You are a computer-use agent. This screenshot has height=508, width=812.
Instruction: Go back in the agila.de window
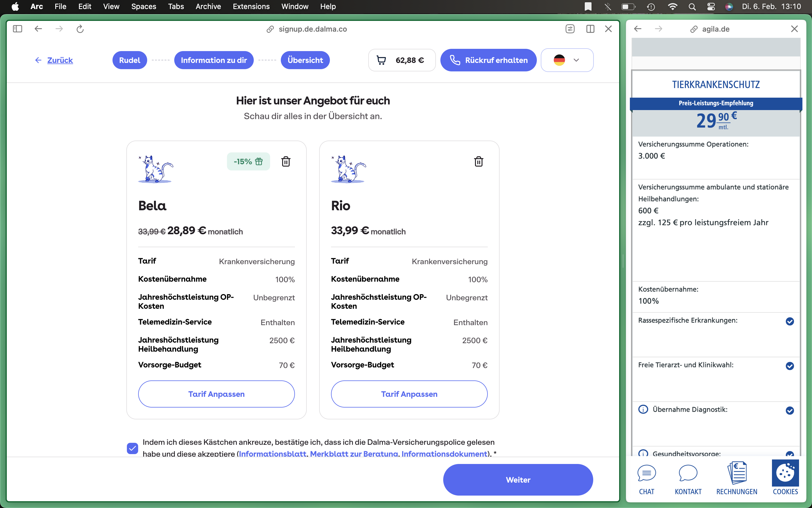[637, 29]
